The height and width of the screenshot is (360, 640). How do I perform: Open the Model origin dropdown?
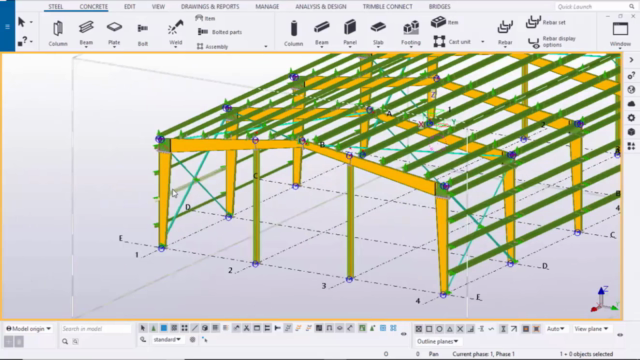(x=29, y=329)
